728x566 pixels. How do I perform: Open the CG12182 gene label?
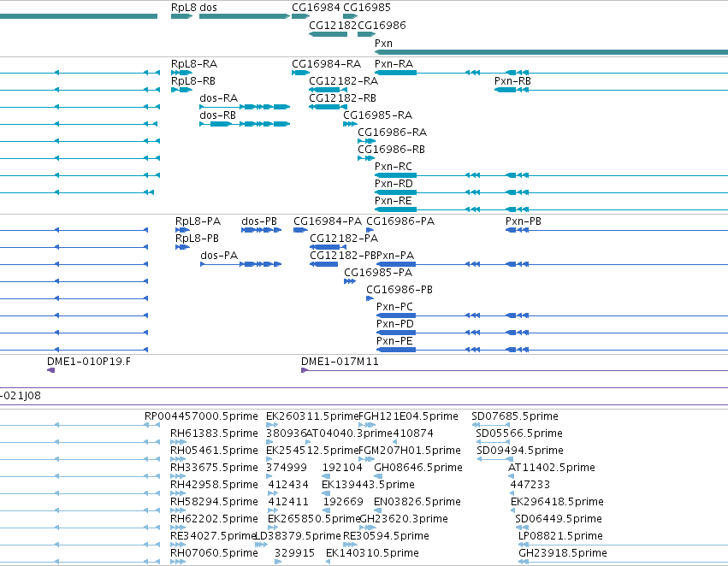pyautogui.click(x=333, y=25)
